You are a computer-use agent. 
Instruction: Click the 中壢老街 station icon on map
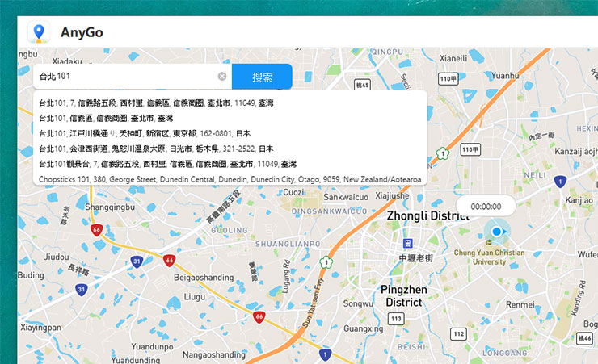[x=408, y=243]
